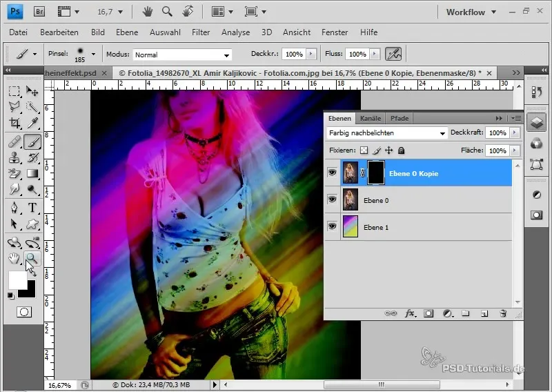Toggle visibility of Ebene 0 Kopie
Screen dimensions: 552x392
point(332,173)
